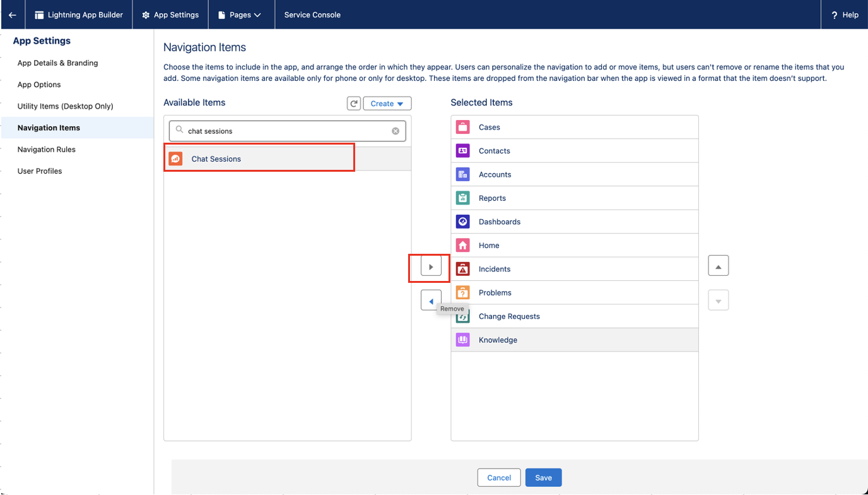
Task: Open the Create dropdown button
Action: coord(387,104)
